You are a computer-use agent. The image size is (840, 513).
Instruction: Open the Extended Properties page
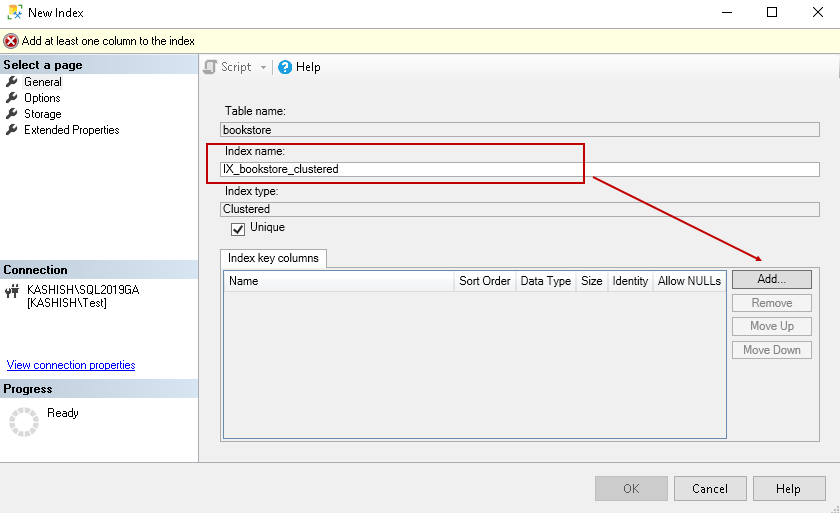71,130
